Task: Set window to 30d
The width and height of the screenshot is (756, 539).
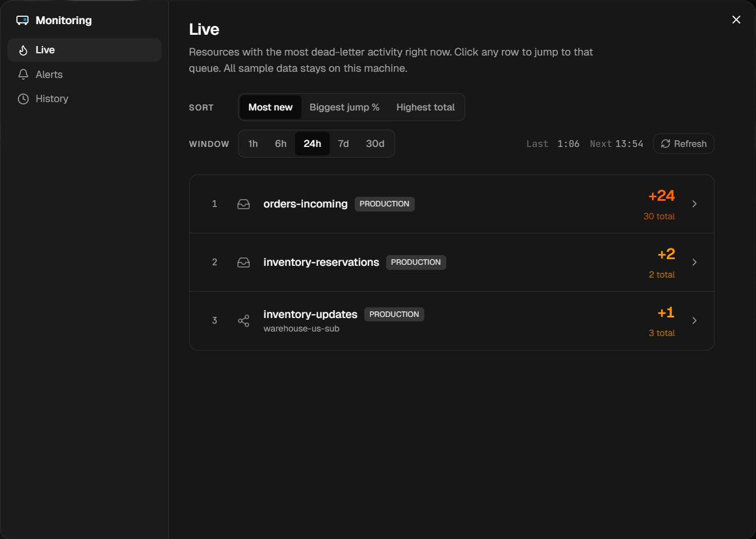Action: (x=375, y=144)
